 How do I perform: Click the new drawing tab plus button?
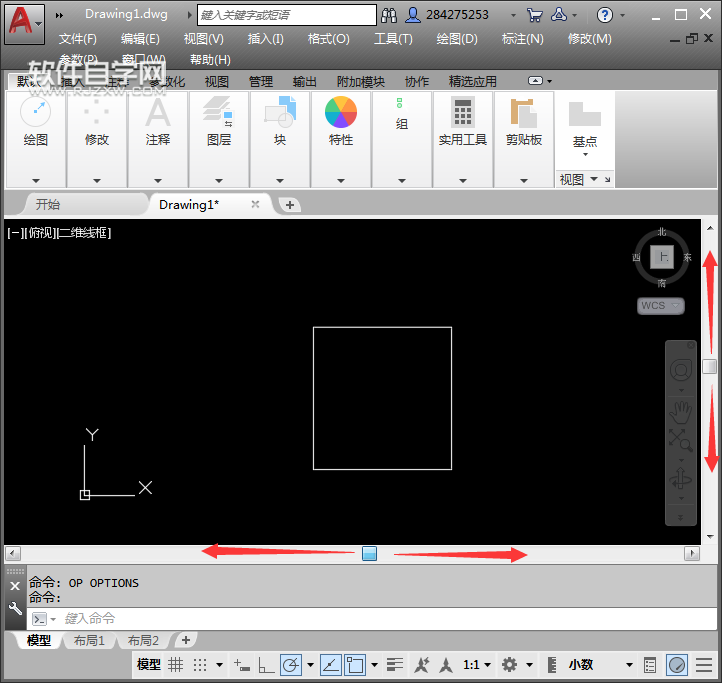[x=289, y=204]
